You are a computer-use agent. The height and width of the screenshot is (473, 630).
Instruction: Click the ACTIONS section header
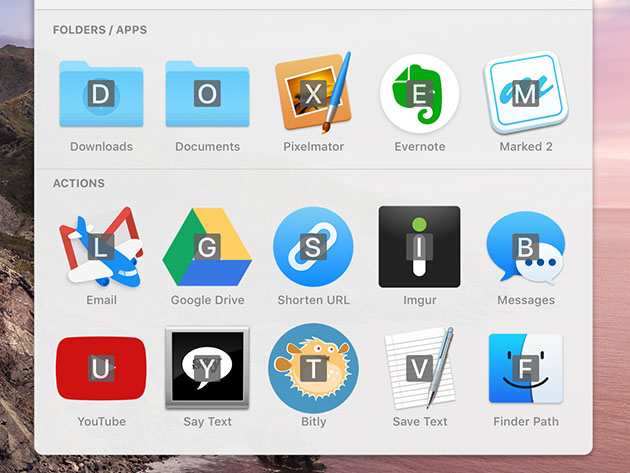click(x=79, y=183)
